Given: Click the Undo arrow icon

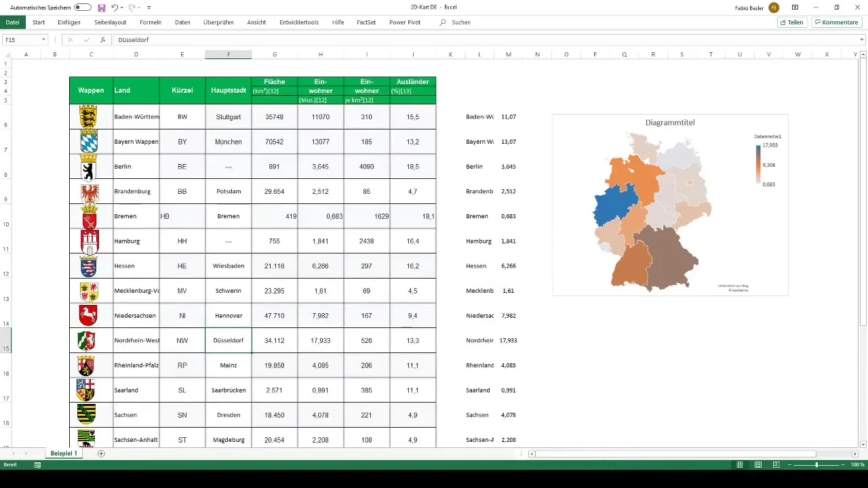Looking at the screenshot, I should tap(115, 7).
